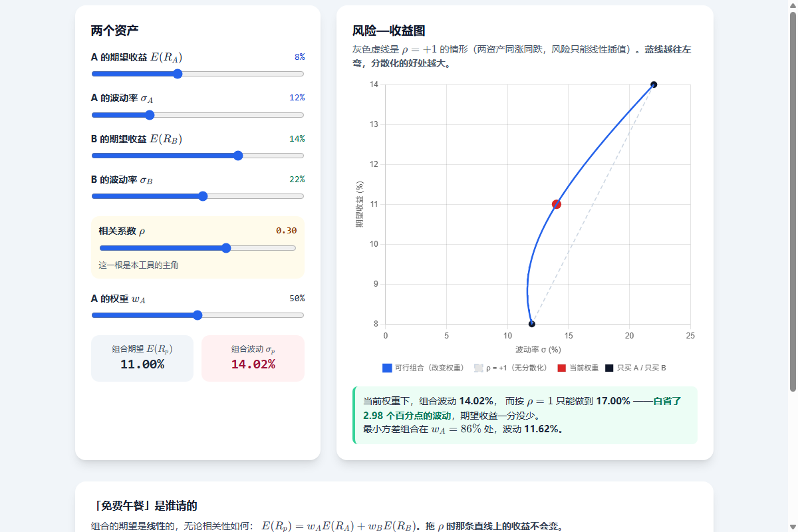The image size is (798, 532).
Task: Toggle the 只买 A / 只买 B legend entry
Action: [636, 368]
